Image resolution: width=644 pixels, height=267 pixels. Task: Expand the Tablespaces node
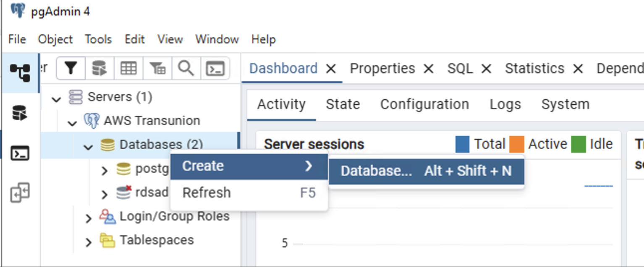tap(89, 242)
